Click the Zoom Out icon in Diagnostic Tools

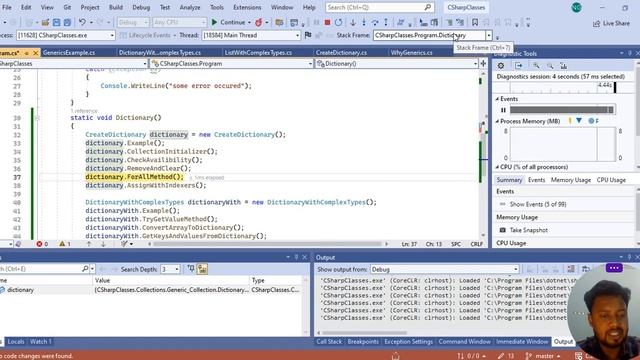coord(550,65)
